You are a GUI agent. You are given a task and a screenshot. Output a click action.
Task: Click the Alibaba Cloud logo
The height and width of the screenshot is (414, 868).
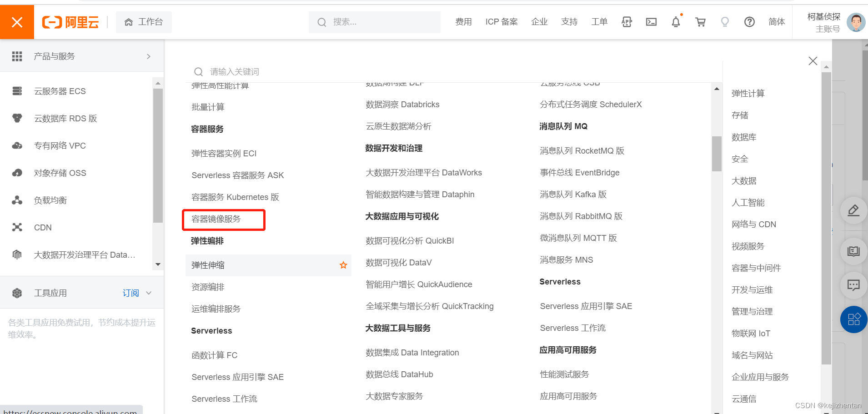[x=70, y=22]
